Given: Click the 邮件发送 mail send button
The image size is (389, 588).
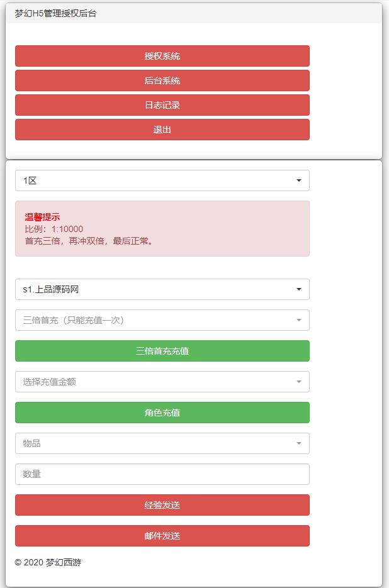Looking at the screenshot, I should click(161, 536).
